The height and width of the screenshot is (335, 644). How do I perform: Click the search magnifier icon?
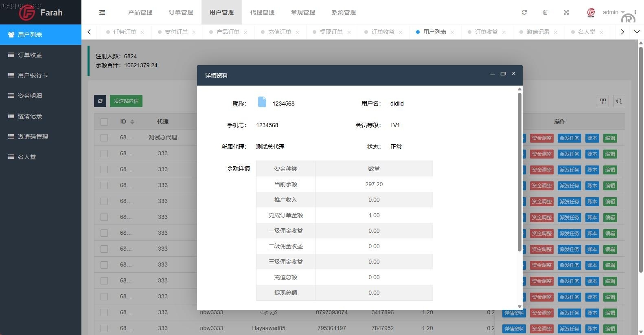[x=619, y=101]
